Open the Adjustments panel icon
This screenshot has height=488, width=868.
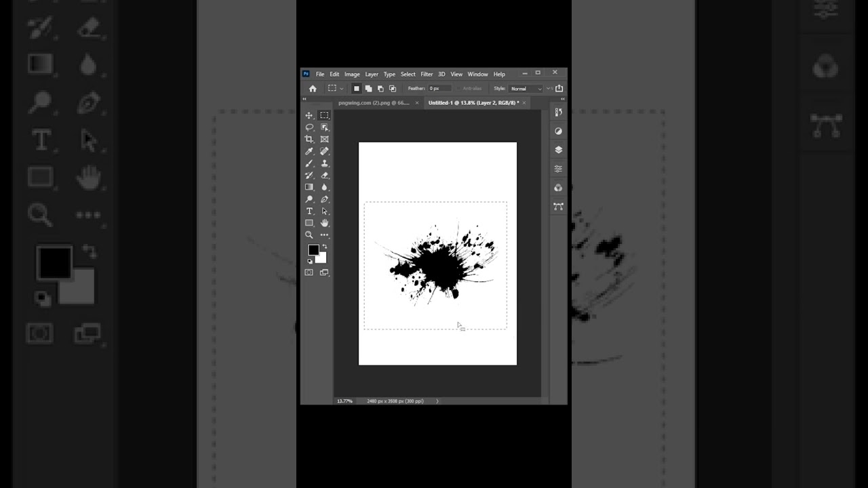[558, 131]
